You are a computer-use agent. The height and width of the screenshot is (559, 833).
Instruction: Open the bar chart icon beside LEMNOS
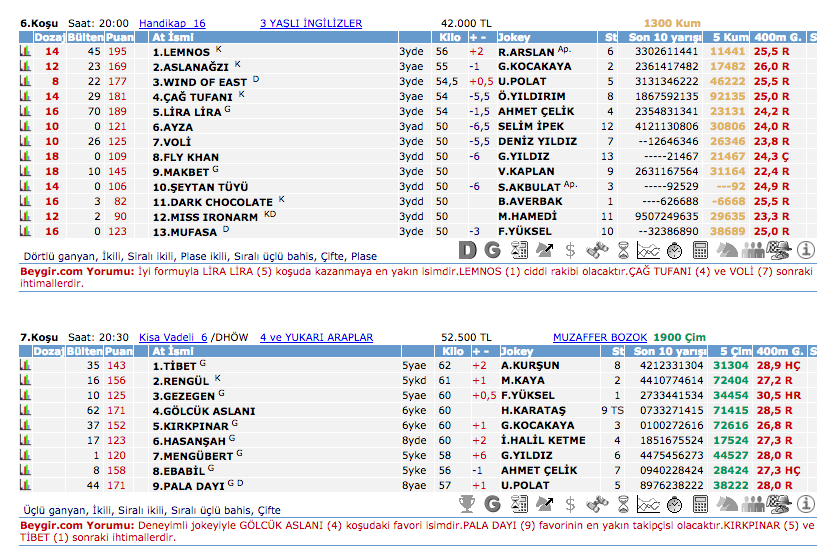[x=25, y=51]
